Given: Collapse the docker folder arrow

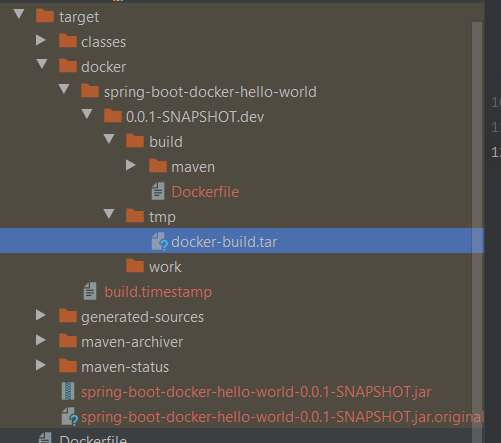Looking at the screenshot, I should point(42,64).
